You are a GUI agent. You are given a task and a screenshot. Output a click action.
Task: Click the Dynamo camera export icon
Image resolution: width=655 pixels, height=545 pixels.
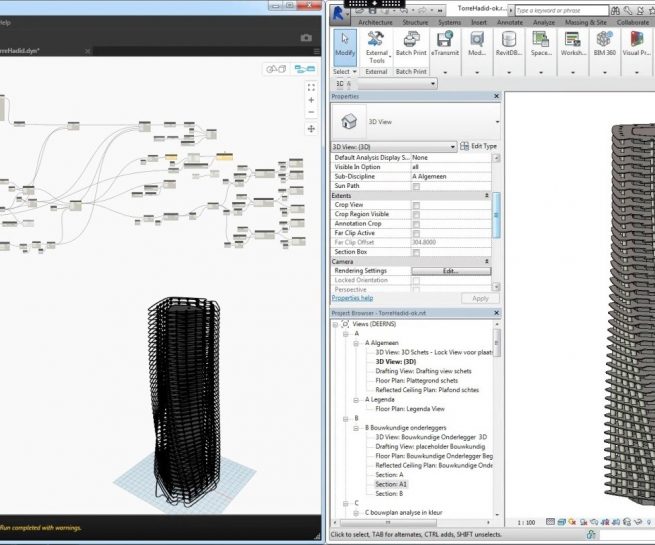(x=306, y=37)
